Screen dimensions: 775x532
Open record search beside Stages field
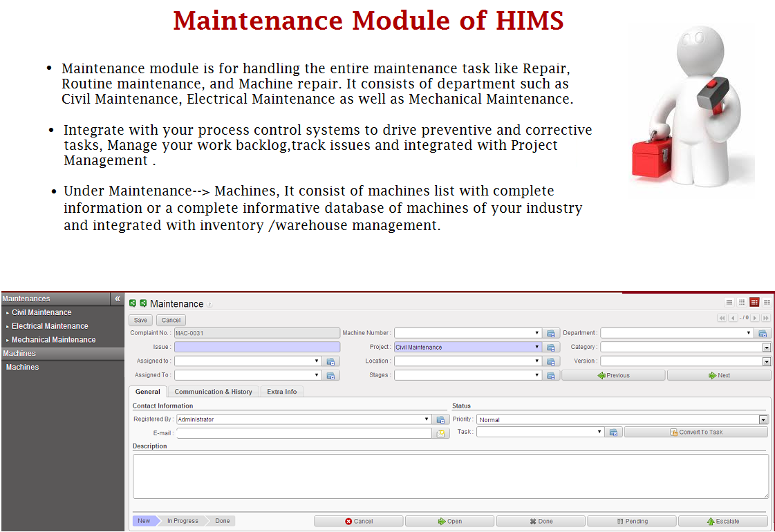pos(551,376)
